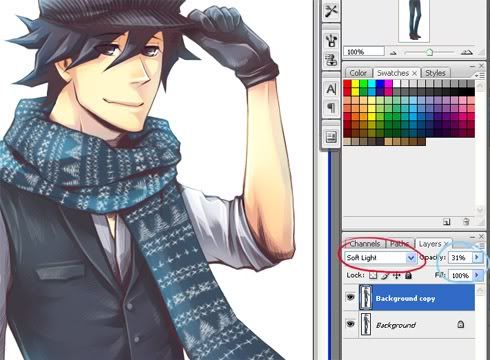Open the Brushes panel icon
490x360 pixels.
331,41
